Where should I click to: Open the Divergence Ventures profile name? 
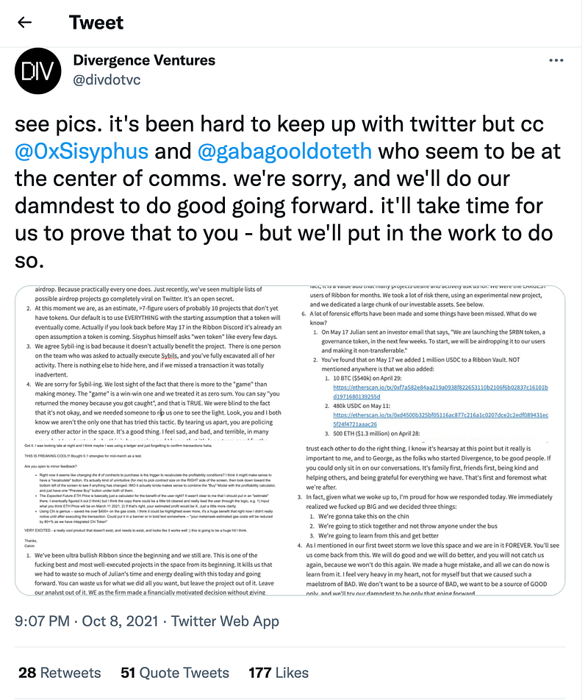[144, 60]
